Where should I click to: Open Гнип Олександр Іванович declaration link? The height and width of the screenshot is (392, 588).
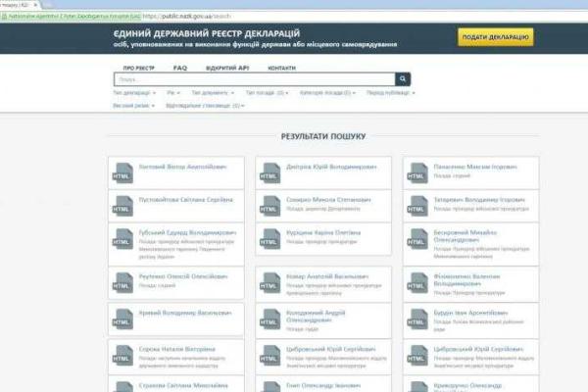pos(323,385)
